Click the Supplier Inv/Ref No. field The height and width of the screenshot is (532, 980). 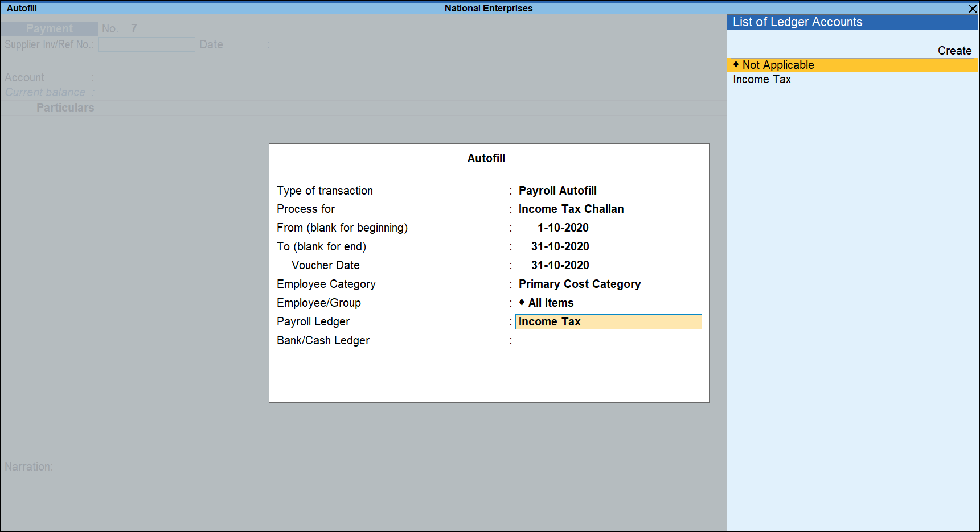pos(146,44)
